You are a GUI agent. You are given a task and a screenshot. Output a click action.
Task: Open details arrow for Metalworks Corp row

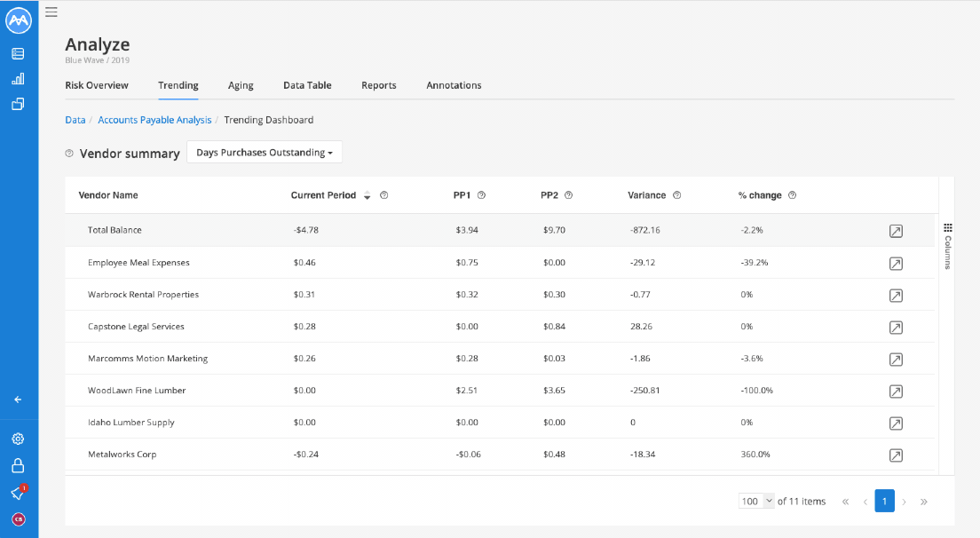coord(896,455)
